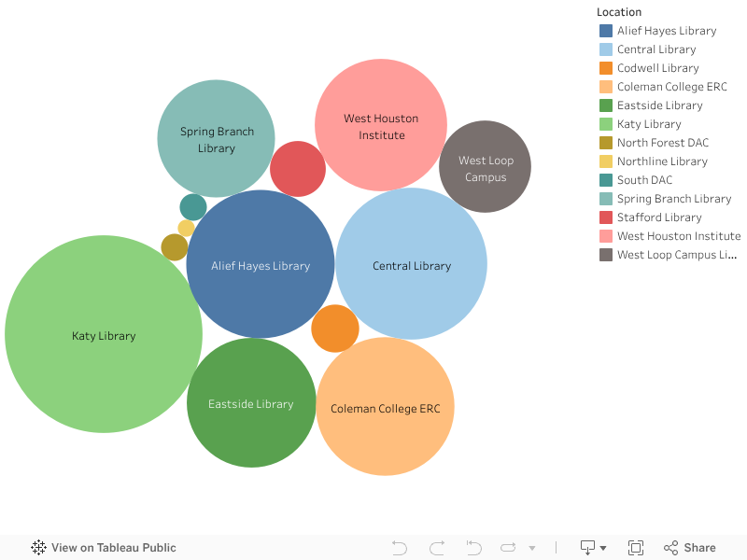The height and width of the screenshot is (560, 747).
Task: Select the Eastside Library legend swatch
Action: coord(605,105)
